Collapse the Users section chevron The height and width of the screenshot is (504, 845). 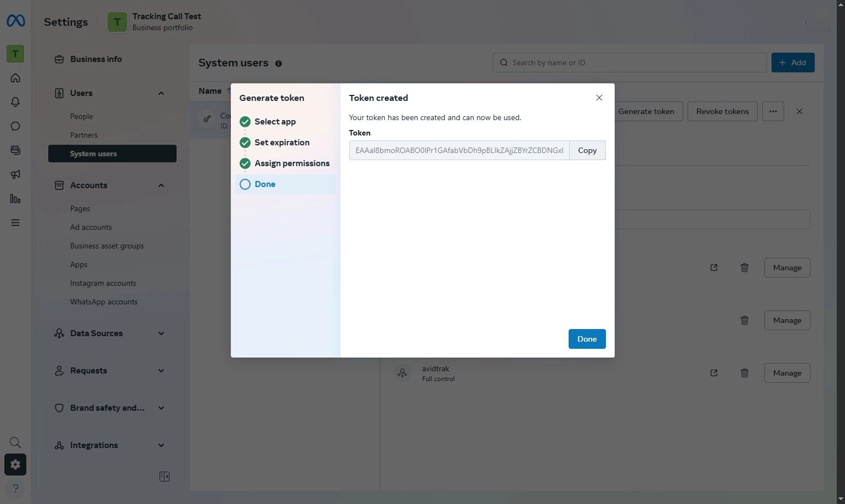[x=161, y=93]
